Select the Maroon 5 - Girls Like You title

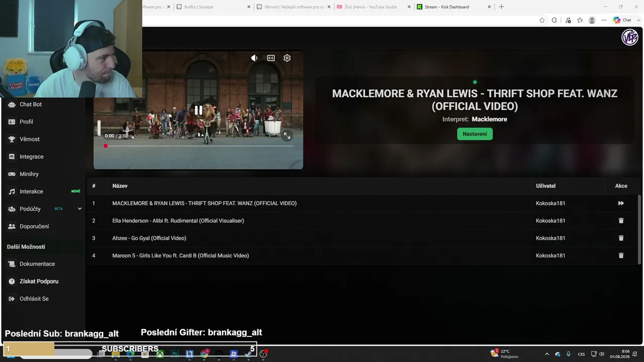(x=181, y=255)
